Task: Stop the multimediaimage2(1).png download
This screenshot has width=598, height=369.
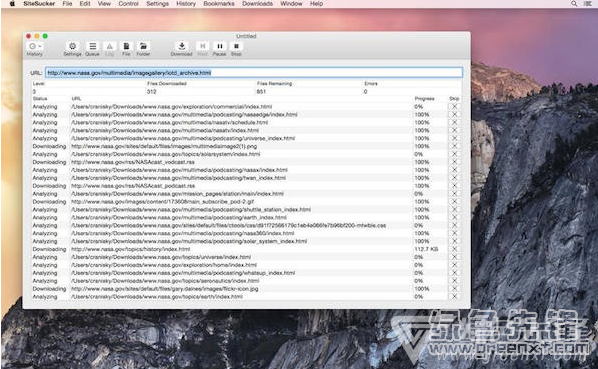Action: pos(454,146)
